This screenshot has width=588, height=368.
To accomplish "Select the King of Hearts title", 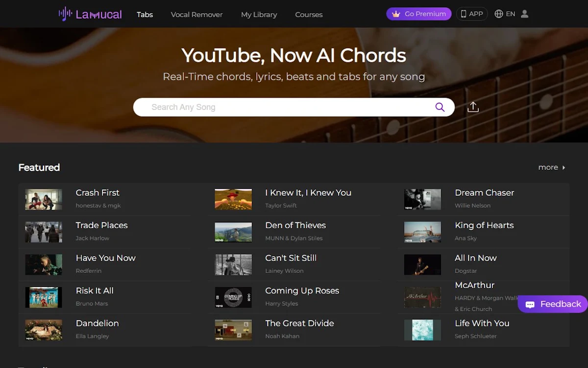I will [484, 225].
